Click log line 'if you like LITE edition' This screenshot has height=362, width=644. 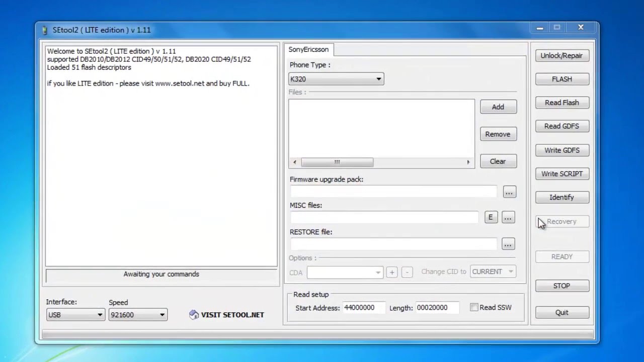tap(148, 83)
